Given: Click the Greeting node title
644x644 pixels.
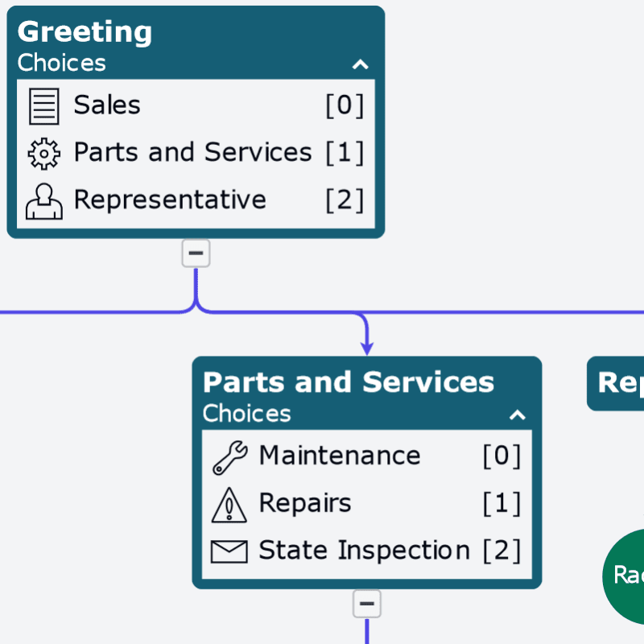Looking at the screenshot, I should pos(85,32).
